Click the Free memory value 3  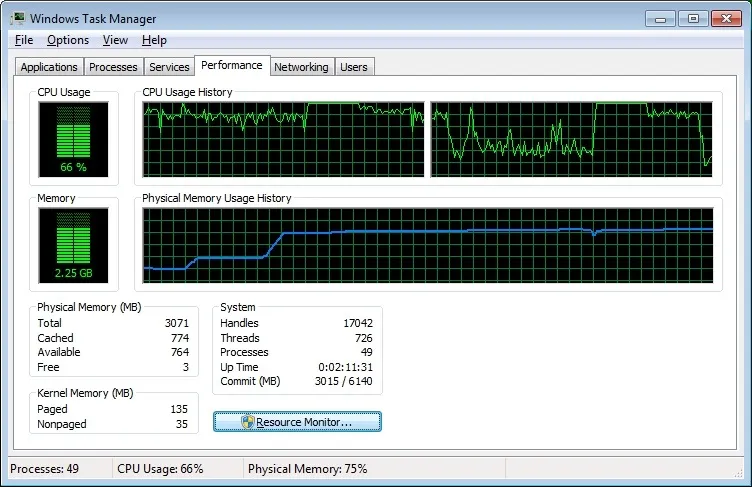coord(186,367)
